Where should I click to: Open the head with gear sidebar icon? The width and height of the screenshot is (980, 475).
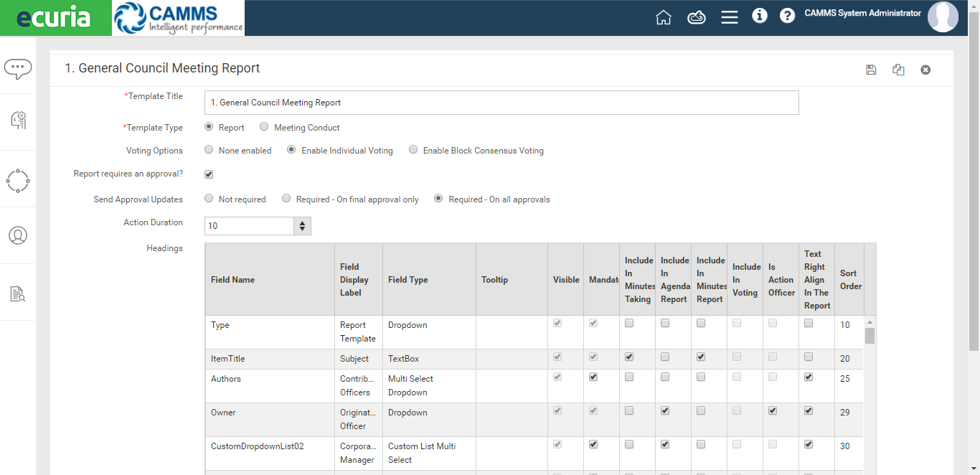click(x=18, y=121)
